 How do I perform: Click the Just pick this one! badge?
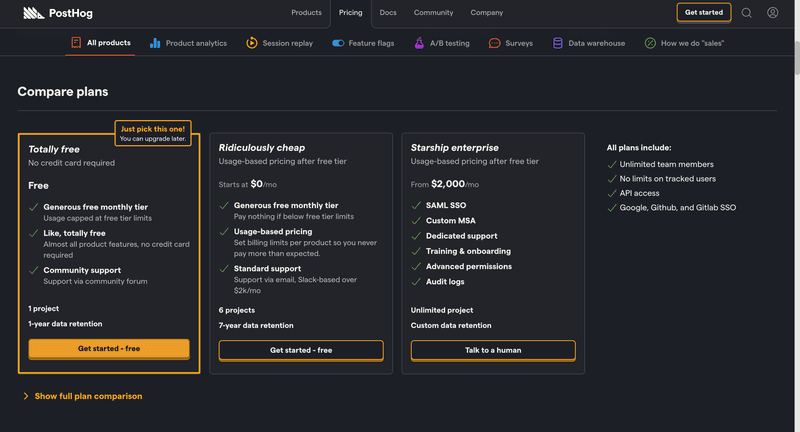(x=153, y=133)
